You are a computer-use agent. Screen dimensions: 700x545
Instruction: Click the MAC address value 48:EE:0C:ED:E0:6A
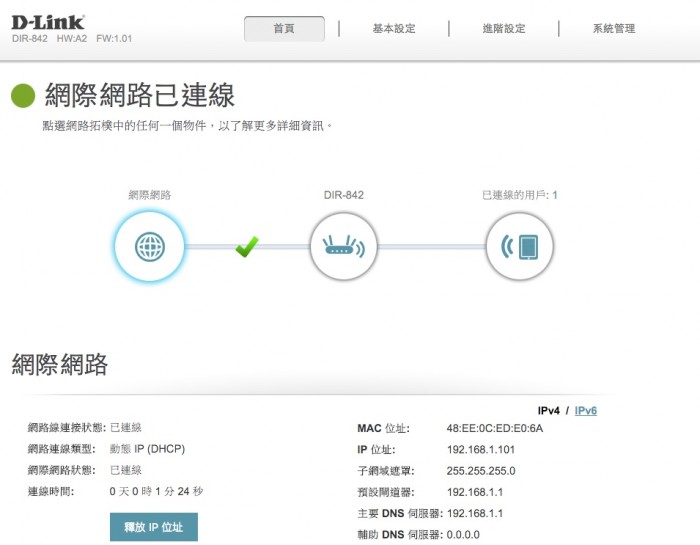pos(494,429)
